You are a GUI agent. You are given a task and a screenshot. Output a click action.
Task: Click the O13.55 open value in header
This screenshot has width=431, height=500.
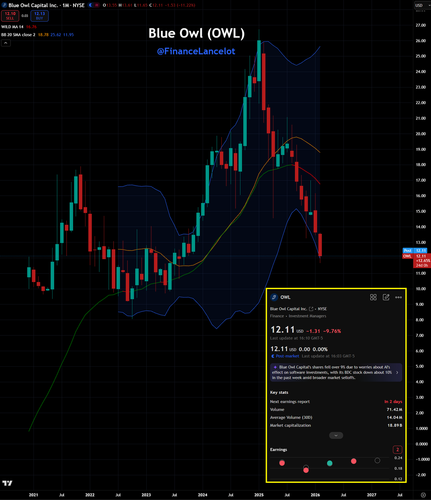[109, 5]
